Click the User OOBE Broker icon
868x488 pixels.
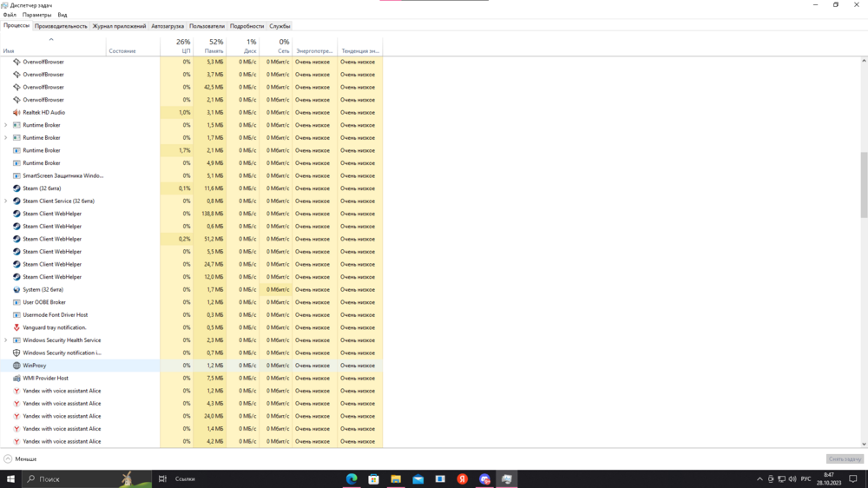pos(16,302)
